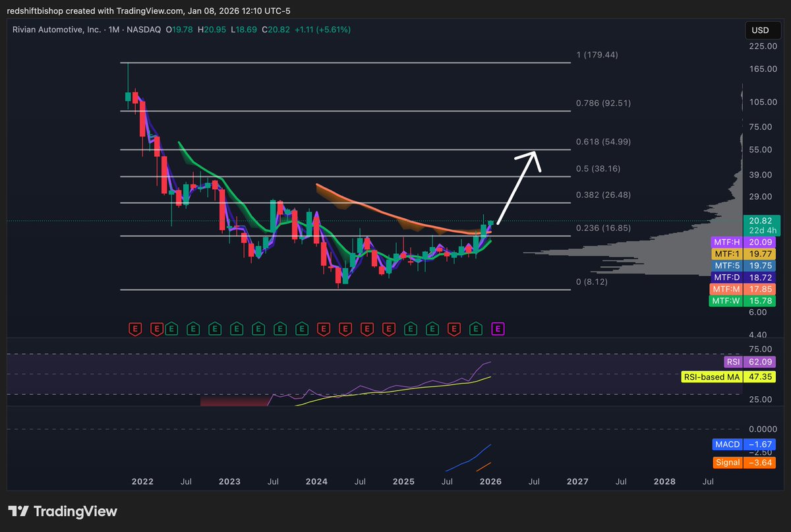Screen dimensions: 791x532
Task: Click the 0.382 (26.48) Fibonacci label
Action: click(x=603, y=194)
